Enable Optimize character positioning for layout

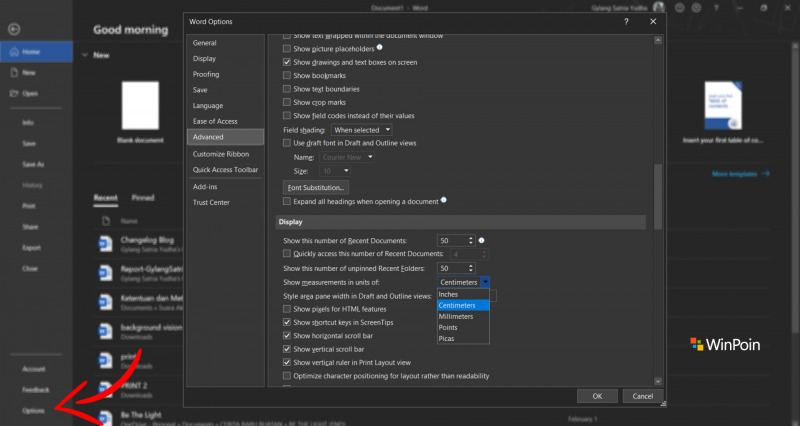tap(287, 375)
